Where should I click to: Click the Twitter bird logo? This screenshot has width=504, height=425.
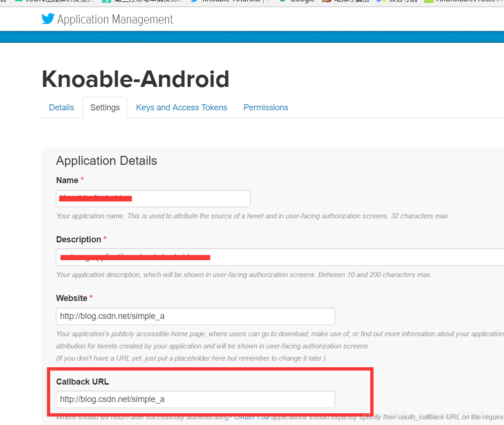48,19
